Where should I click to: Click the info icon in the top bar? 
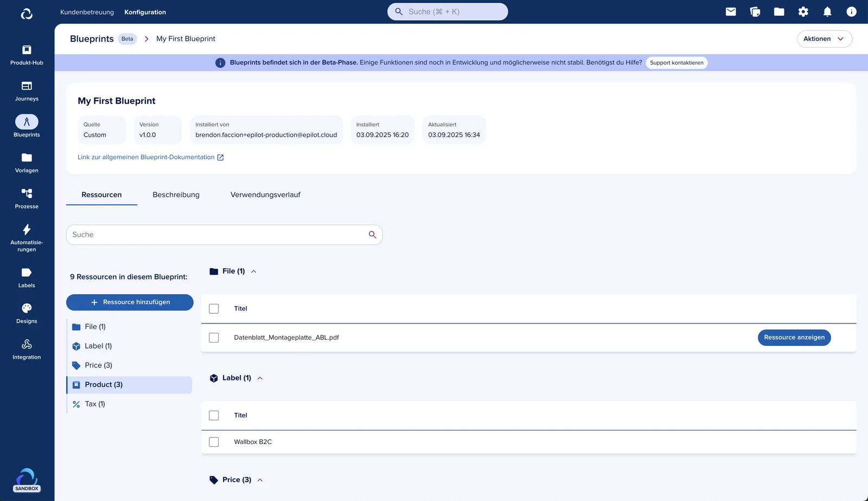(852, 11)
